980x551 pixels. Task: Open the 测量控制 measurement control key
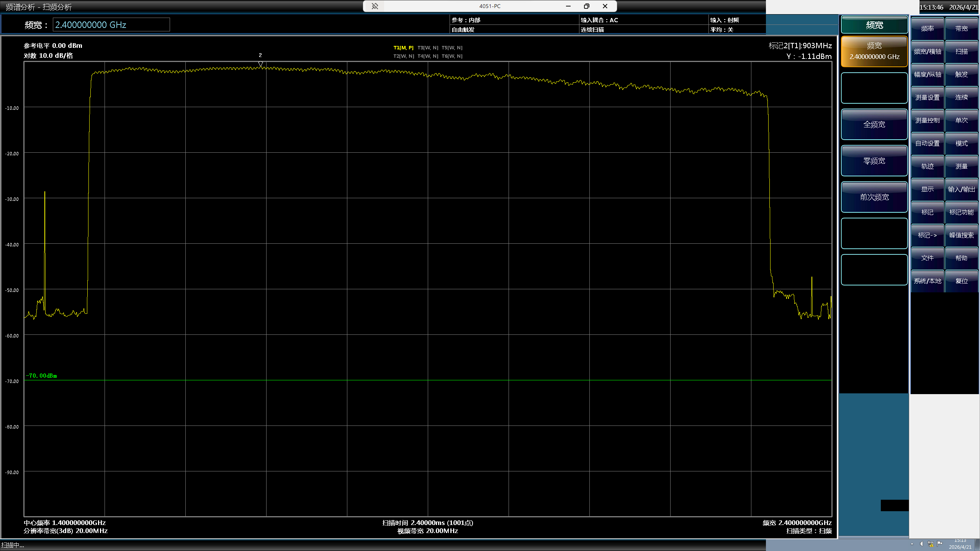tap(927, 121)
